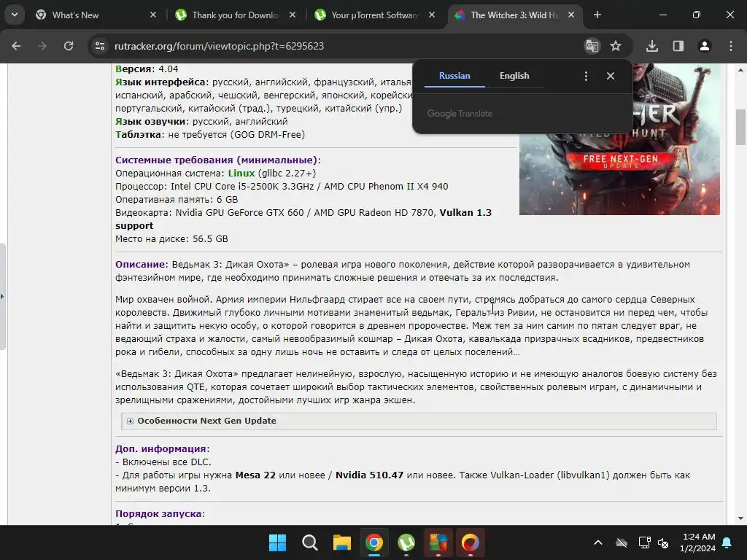747x560 pixels.
Task: Reload the rutracker page
Action: [x=69, y=46]
